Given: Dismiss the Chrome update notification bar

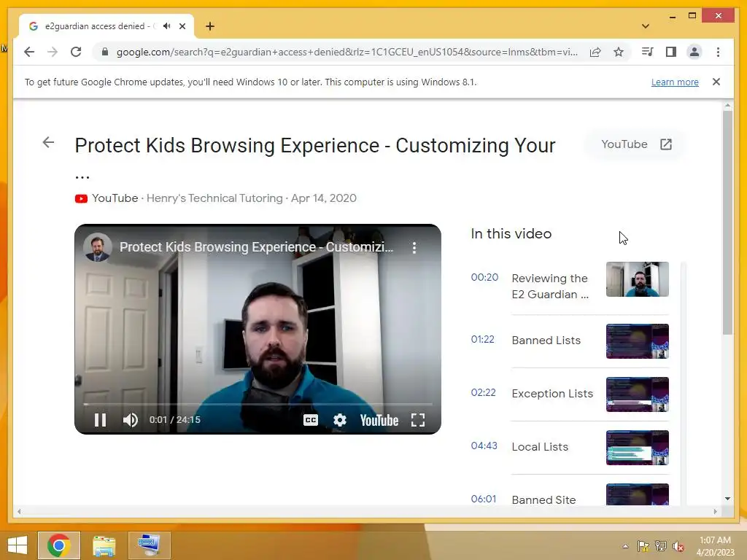Looking at the screenshot, I should point(716,82).
